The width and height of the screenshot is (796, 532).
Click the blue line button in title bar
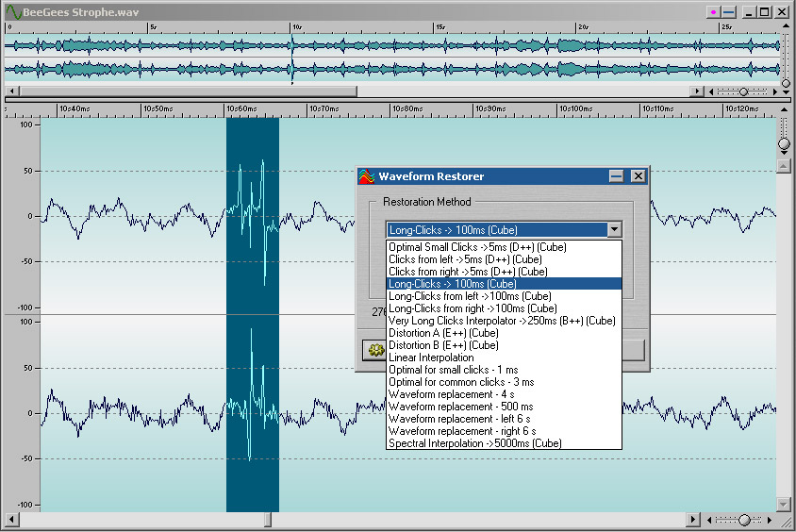point(729,12)
